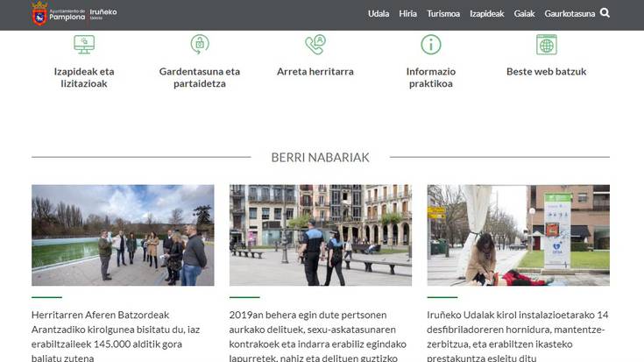Viewport: 644px width, 362px height.
Task: Click the Iruñeko Udala logo text
Action: 103,14
